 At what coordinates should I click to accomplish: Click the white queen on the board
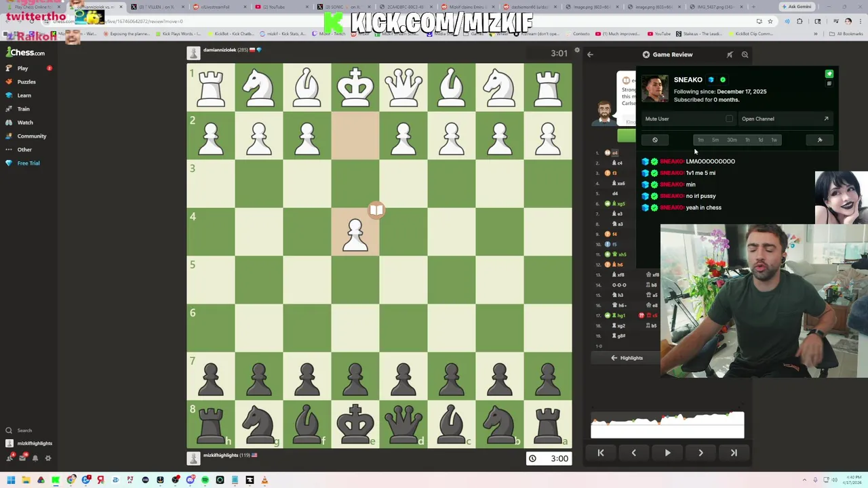tap(403, 88)
